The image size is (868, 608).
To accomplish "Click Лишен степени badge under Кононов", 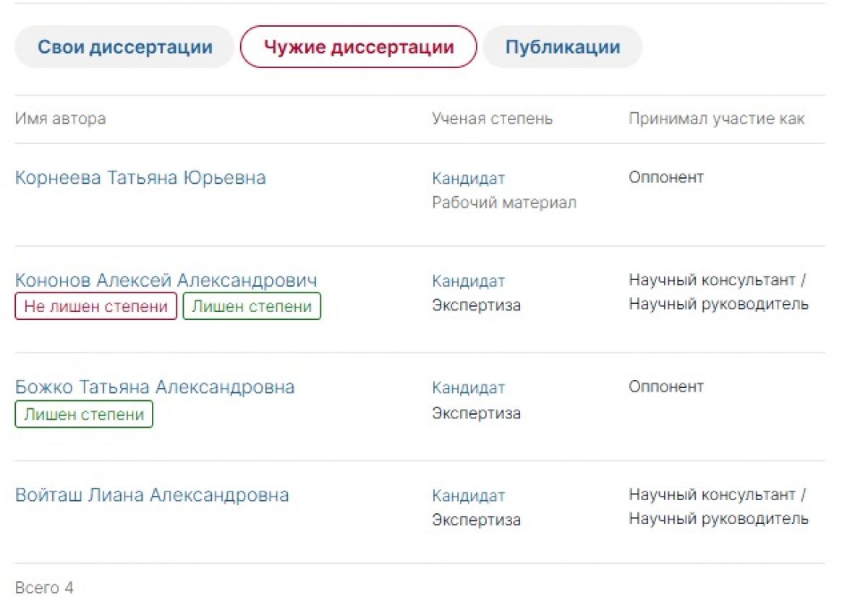I will tap(252, 307).
